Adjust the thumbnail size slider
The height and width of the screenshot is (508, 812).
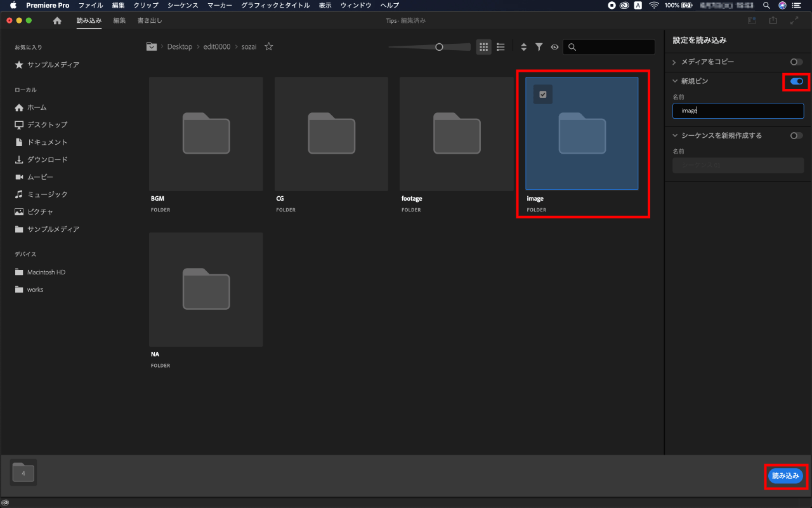coord(439,47)
